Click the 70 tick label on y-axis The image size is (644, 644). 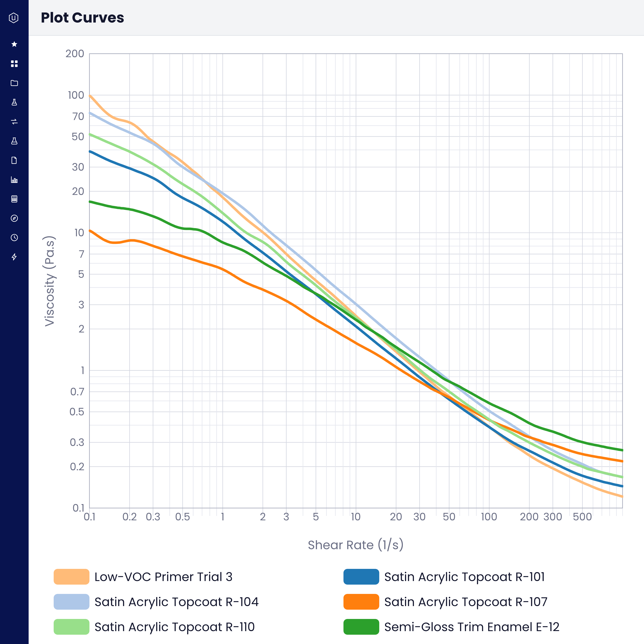(x=78, y=116)
